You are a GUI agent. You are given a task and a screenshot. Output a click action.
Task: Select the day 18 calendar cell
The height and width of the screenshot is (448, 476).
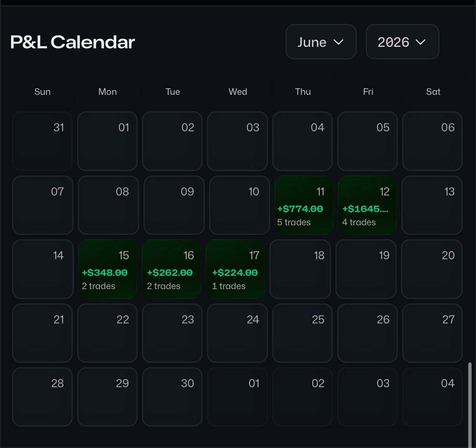coord(300,269)
